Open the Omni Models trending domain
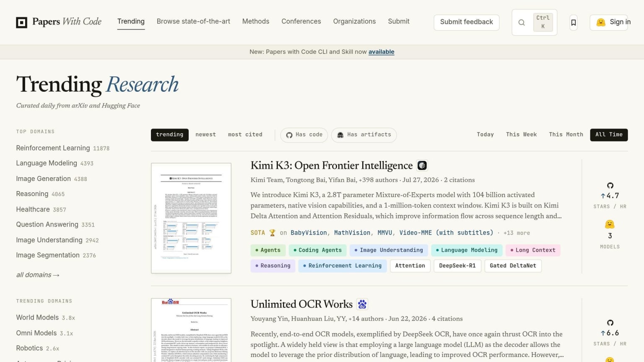Screen dimensions: 644x362 [x=44, y=333]
